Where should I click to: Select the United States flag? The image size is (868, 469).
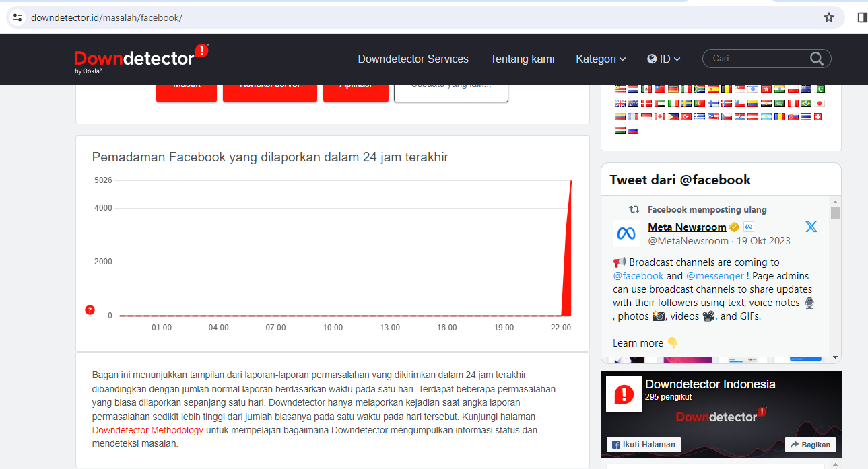point(713,116)
